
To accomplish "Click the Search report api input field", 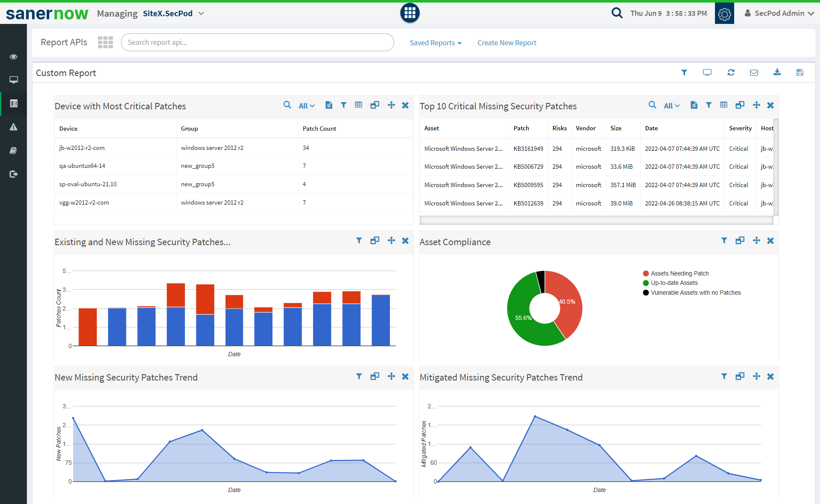I will [x=257, y=42].
